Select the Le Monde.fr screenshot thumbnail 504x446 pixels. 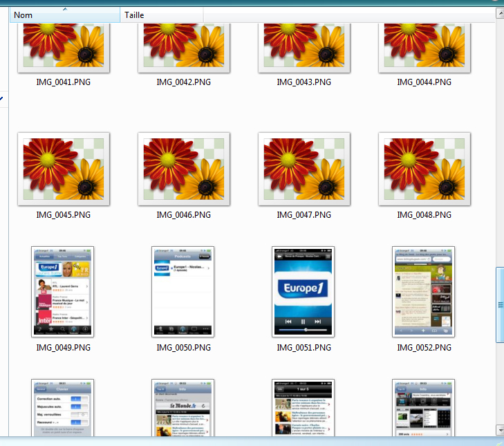pyautogui.click(x=183, y=408)
